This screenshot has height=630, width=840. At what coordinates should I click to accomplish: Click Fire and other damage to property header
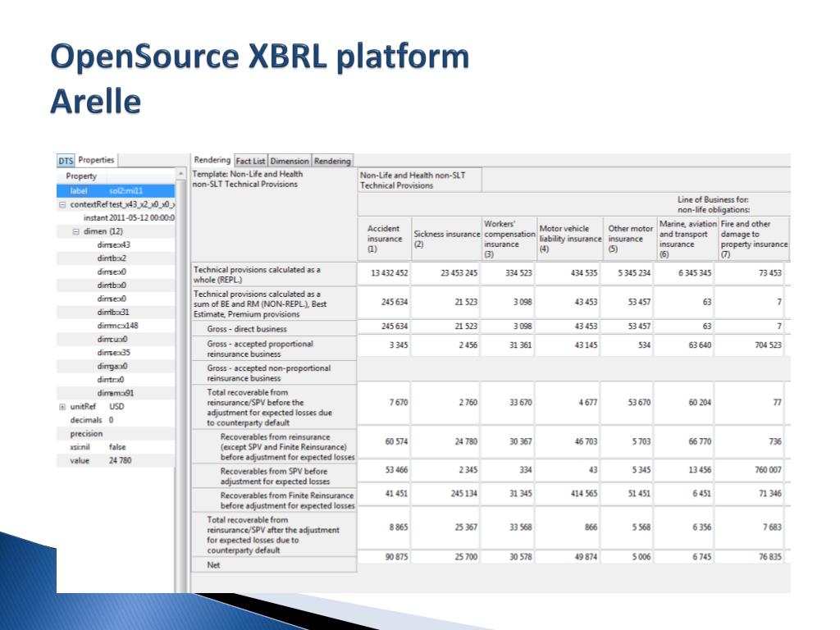click(754, 239)
